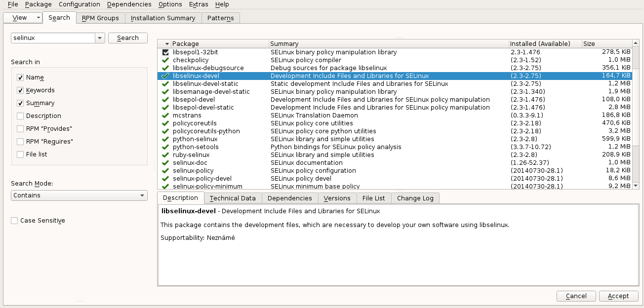Click the selinux search input field

(52, 38)
